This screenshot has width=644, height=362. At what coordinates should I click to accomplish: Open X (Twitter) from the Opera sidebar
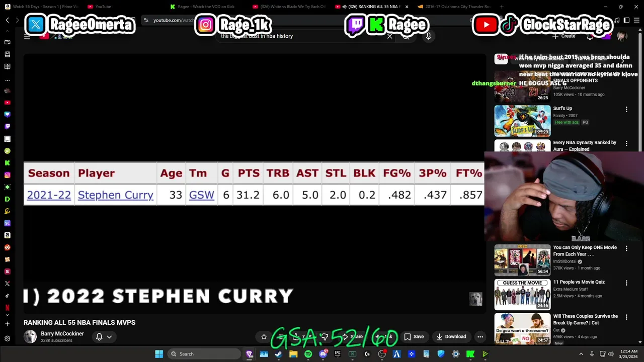coord(7,284)
